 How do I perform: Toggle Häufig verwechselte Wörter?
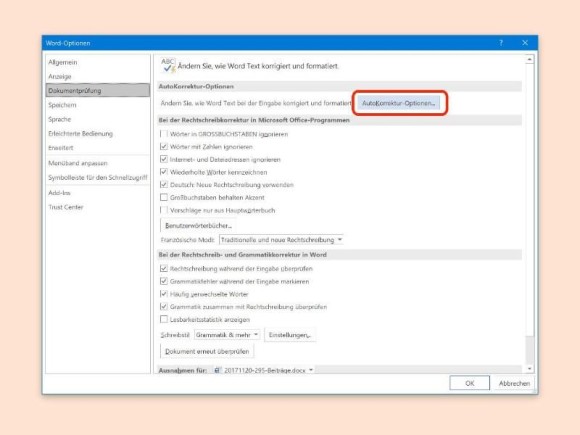163,294
